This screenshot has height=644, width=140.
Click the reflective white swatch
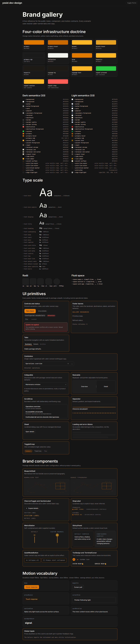58,55
